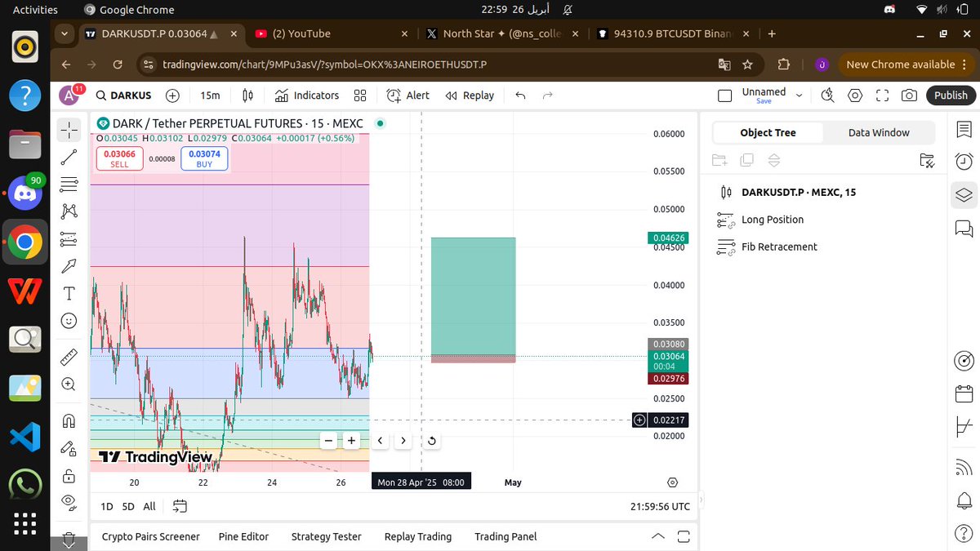Undo the last chart action
This screenshot has width=980, height=551.
pyautogui.click(x=520, y=96)
